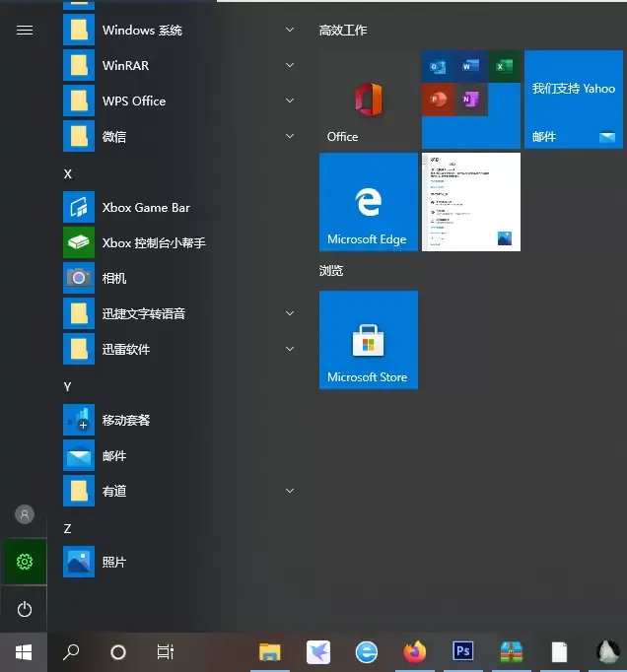The width and height of the screenshot is (627, 672).
Task: Expand the 微信 folder
Action: (178, 136)
